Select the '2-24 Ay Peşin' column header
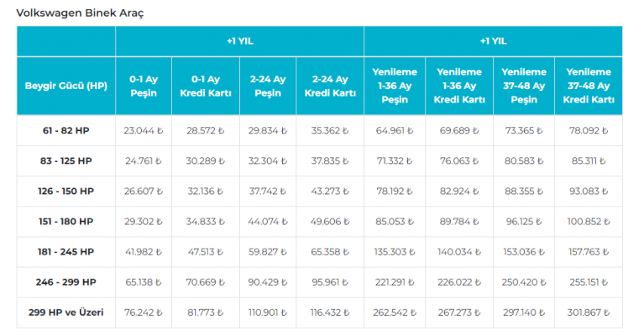The image size is (644, 336). [x=268, y=86]
